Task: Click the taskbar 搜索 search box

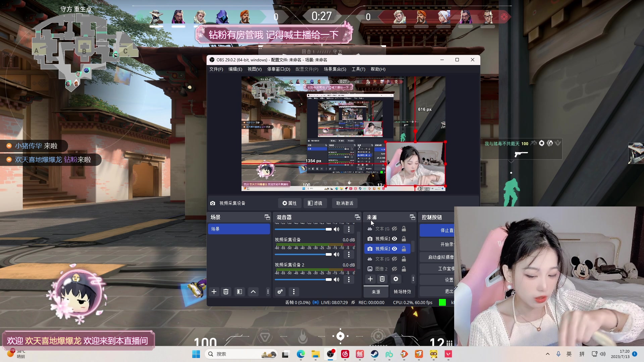Action: point(241,354)
